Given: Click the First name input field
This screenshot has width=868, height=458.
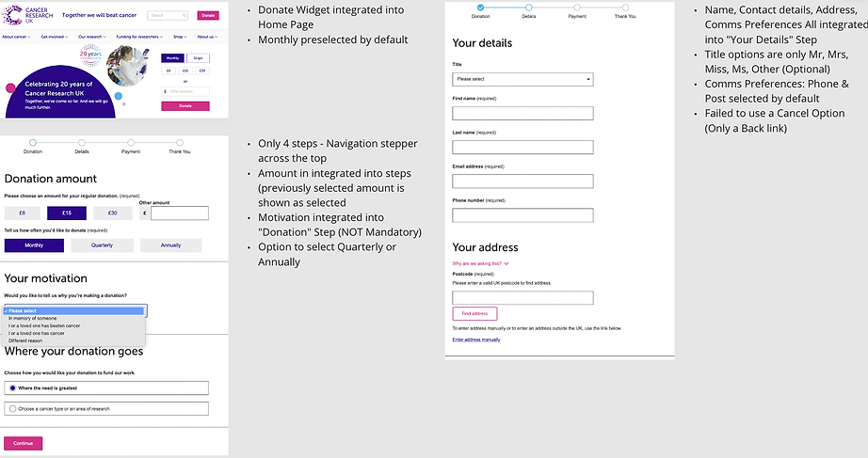Looking at the screenshot, I should click(522, 114).
